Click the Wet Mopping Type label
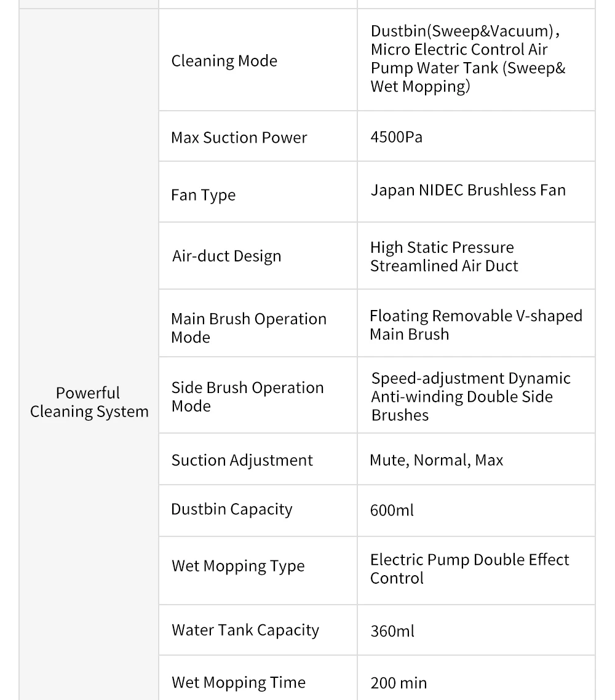Image resolution: width=615 pixels, height=700 pixels. (238, 566)
